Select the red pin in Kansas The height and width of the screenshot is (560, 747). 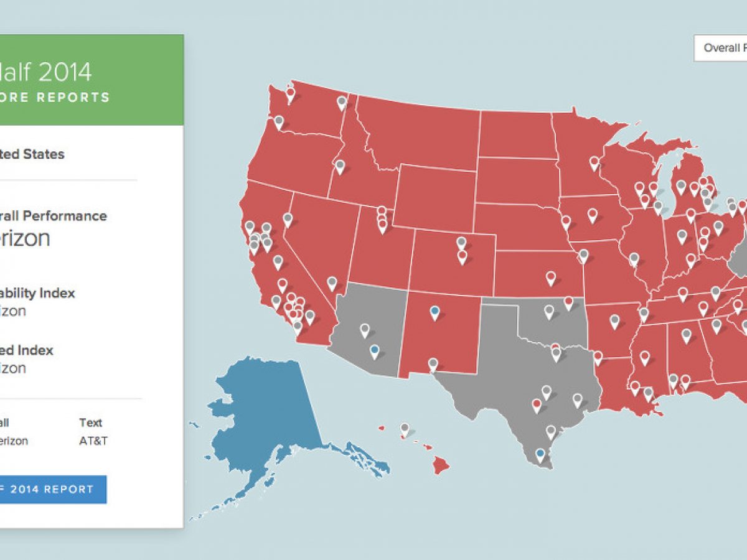[551, 277]
